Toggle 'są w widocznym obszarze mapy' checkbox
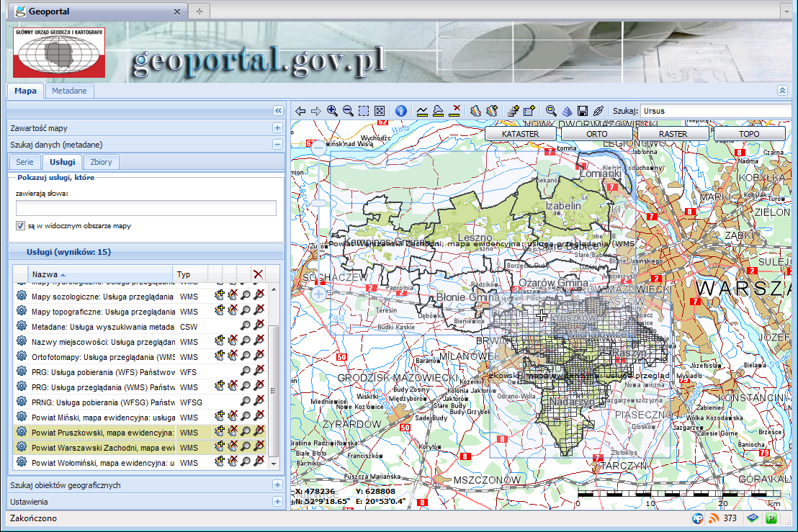Screen dimensions: 798x532 20,226
